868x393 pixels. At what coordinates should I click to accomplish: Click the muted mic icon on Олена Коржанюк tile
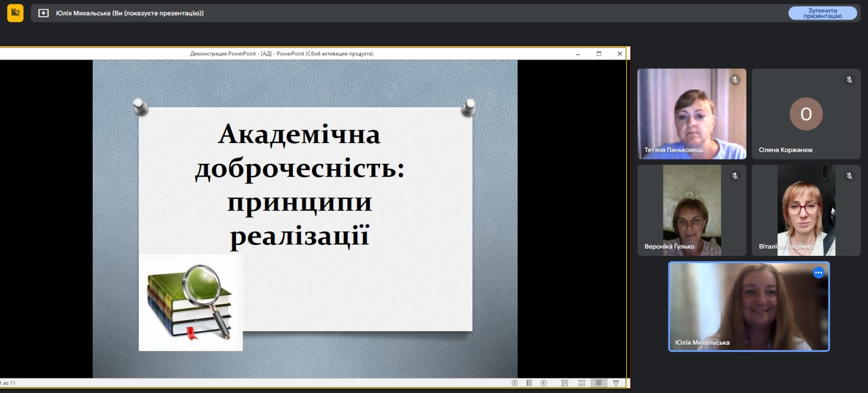849,80
